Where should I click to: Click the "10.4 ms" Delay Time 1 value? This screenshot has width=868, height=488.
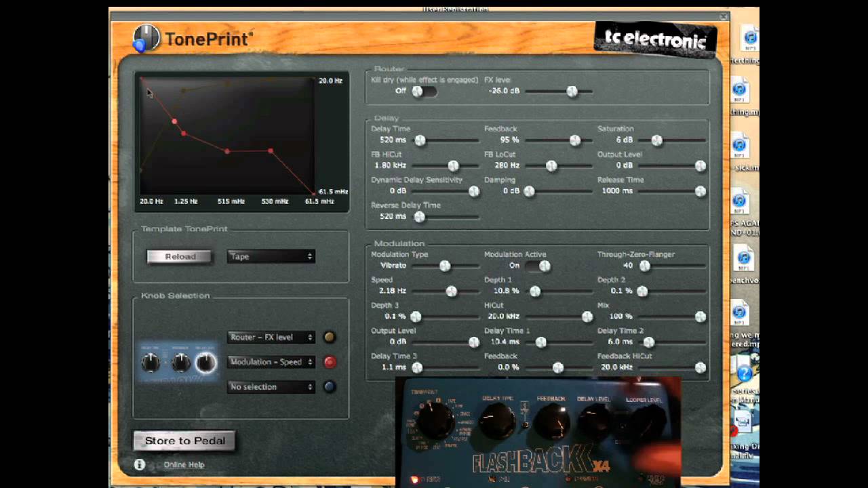(x=505, y=342)
